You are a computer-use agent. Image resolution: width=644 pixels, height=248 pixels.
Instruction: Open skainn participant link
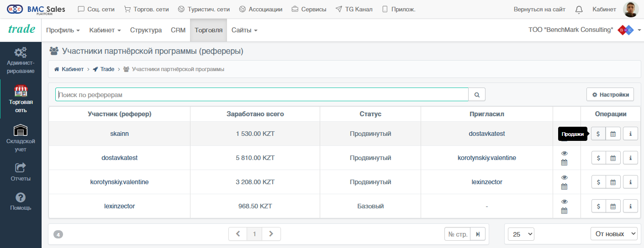pyautogui.click(x=120, y=134)
